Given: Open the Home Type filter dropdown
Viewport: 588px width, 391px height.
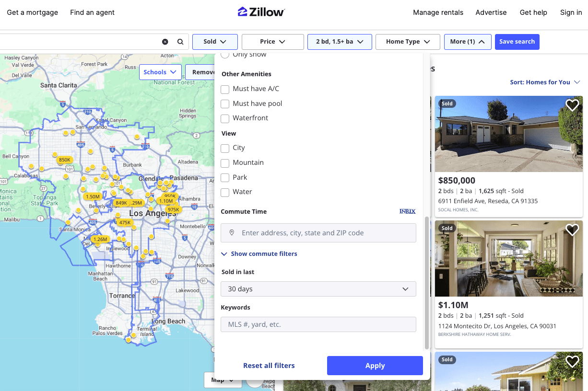Looking at the screenshot, I should point(407,42).
